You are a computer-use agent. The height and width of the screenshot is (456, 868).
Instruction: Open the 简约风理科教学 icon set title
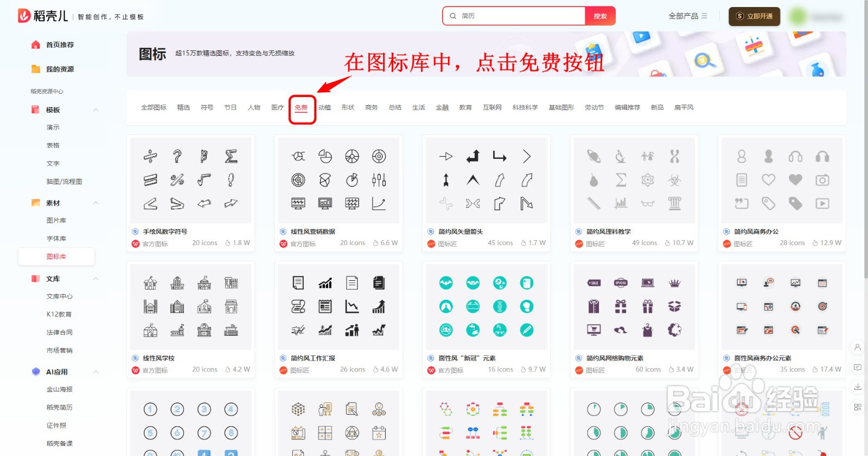[609, 232]
